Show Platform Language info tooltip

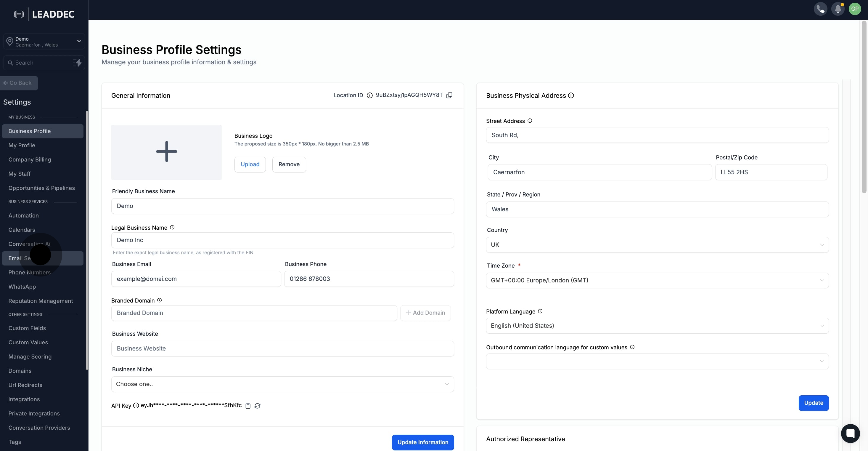[x=540, y=311]
